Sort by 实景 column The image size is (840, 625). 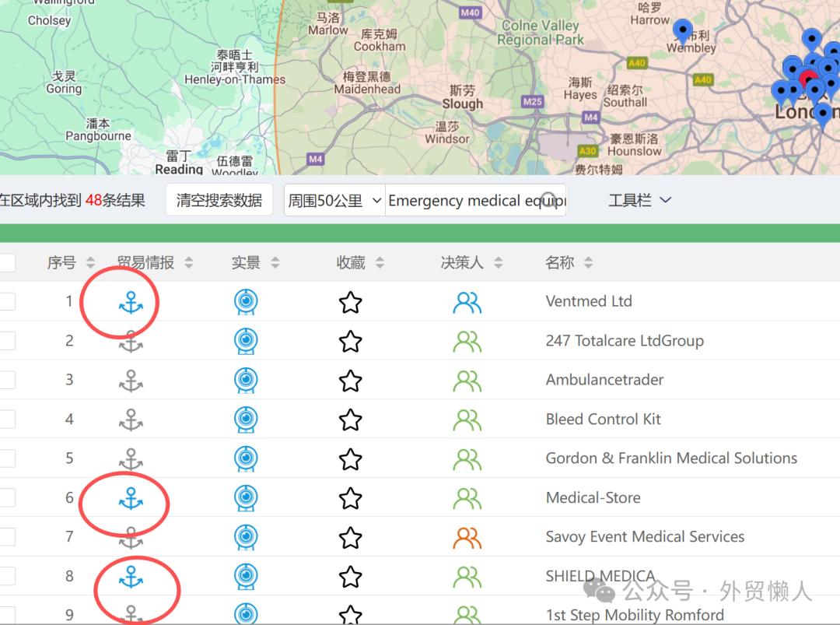tap(275, 262)
